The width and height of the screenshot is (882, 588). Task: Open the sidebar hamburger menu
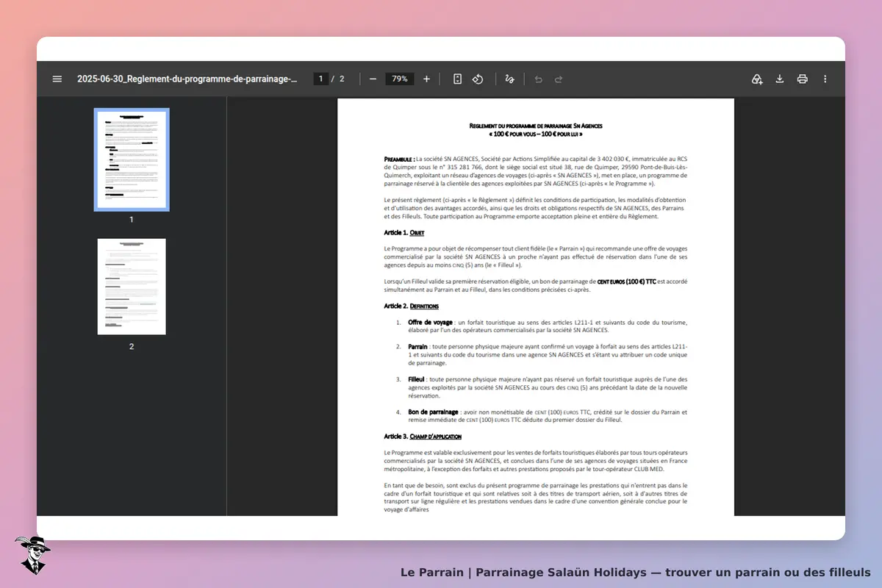coord(57,79)
